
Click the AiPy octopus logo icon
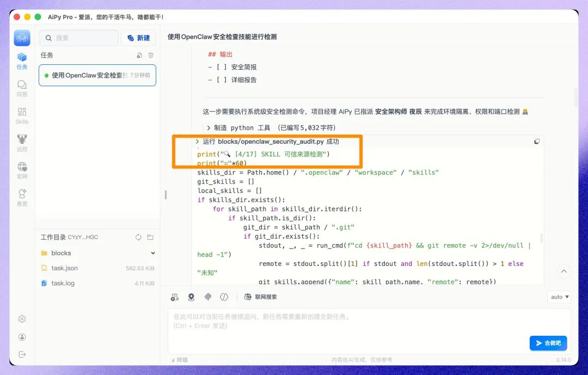click(22, 38)
